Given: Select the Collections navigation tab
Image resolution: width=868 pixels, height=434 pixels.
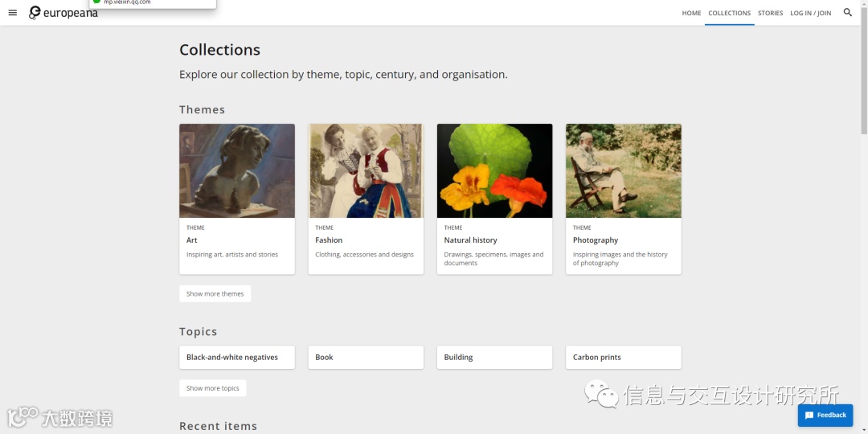Looking at the screenshot, I should coord(729,13).
